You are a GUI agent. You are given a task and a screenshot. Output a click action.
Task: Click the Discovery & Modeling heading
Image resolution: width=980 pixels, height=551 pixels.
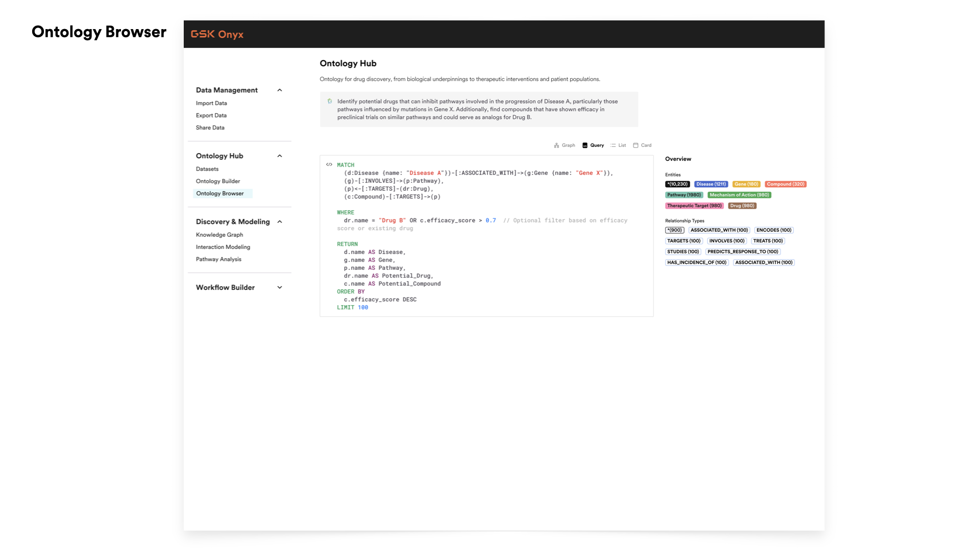[x=233, y=222]
